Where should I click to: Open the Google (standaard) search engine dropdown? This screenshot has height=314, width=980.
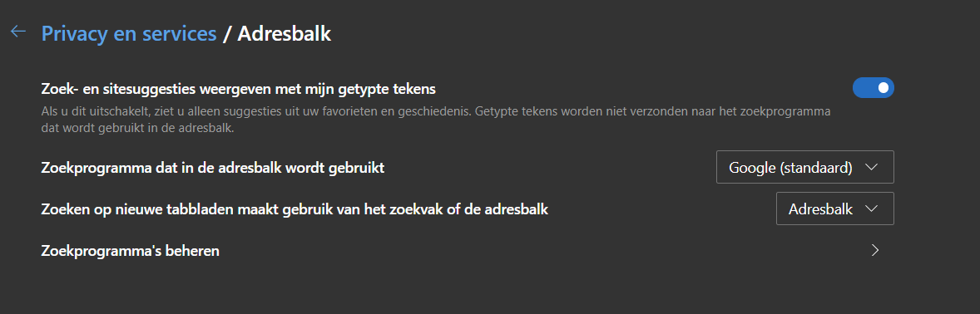point(805,167)
